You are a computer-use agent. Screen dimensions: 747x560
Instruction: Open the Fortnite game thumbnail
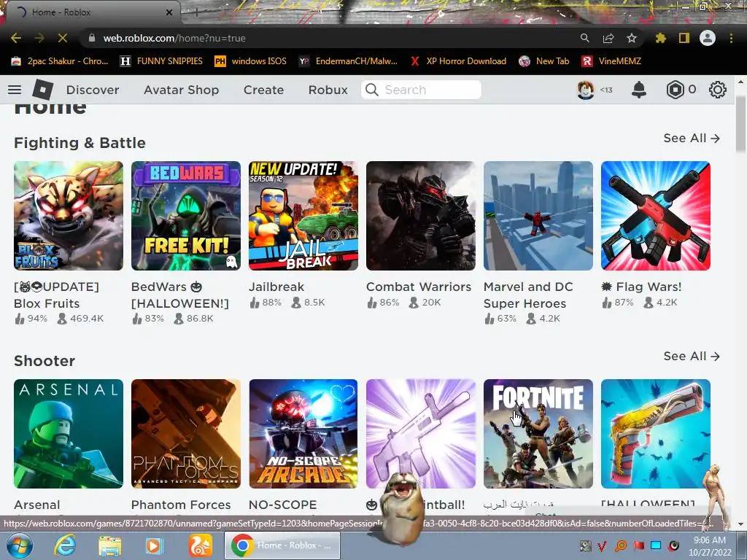(x=538, y=434)
